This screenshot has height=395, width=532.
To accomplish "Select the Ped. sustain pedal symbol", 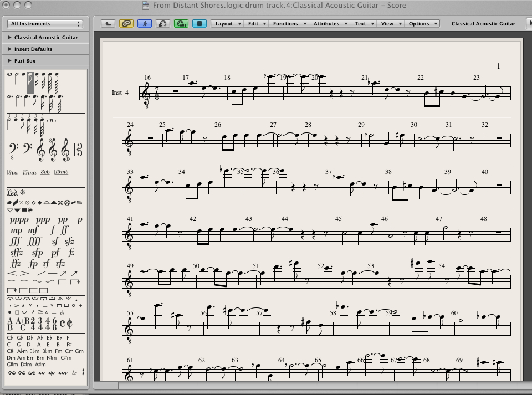I will (12, 193).
